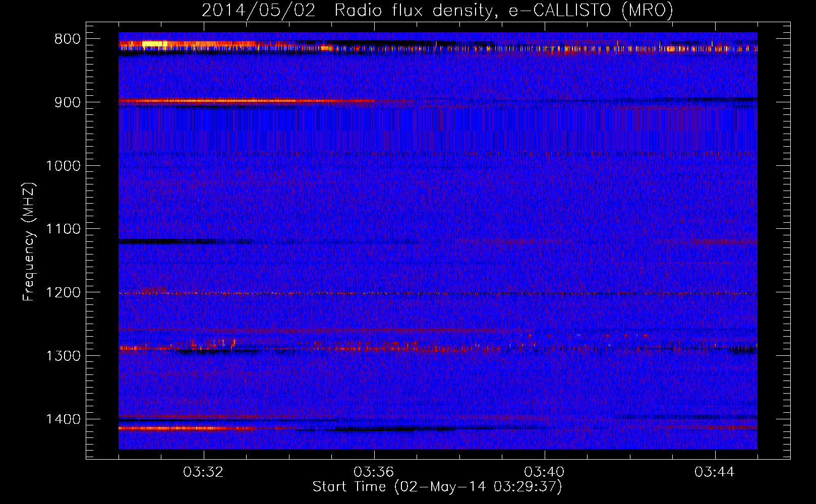
Task: Click the '1300' frequency axis label
Action: pos(64,356)
